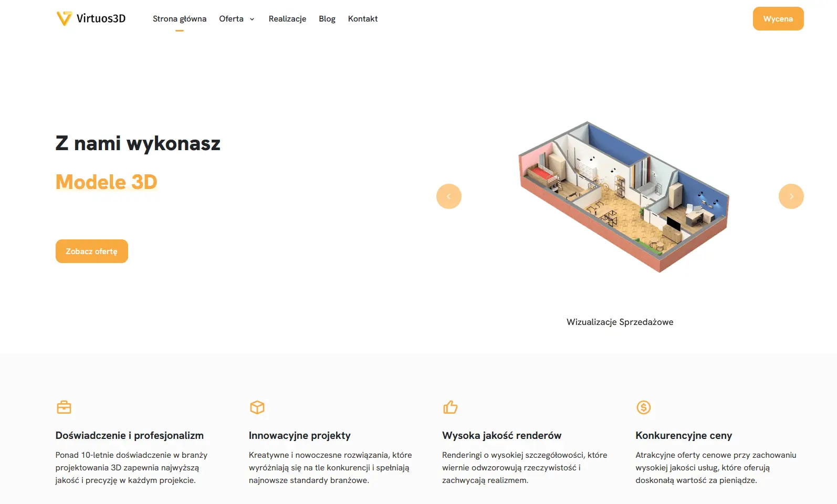Image resolution: width=837 pixels, height=504 pixels.
Task: Advance to next carousel slide
Action: (791, 196)
